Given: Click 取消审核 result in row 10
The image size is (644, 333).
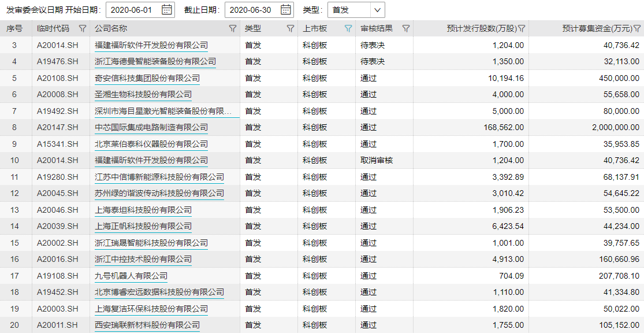Looking at the screenshot, I should coord(377,160).
